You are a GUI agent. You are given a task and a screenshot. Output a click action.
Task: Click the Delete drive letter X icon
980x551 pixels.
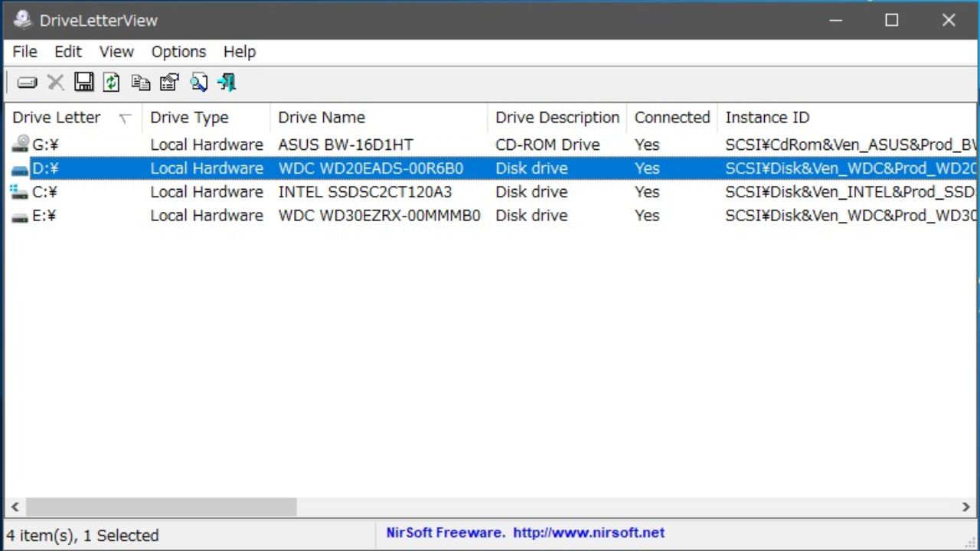coord(56,82)
